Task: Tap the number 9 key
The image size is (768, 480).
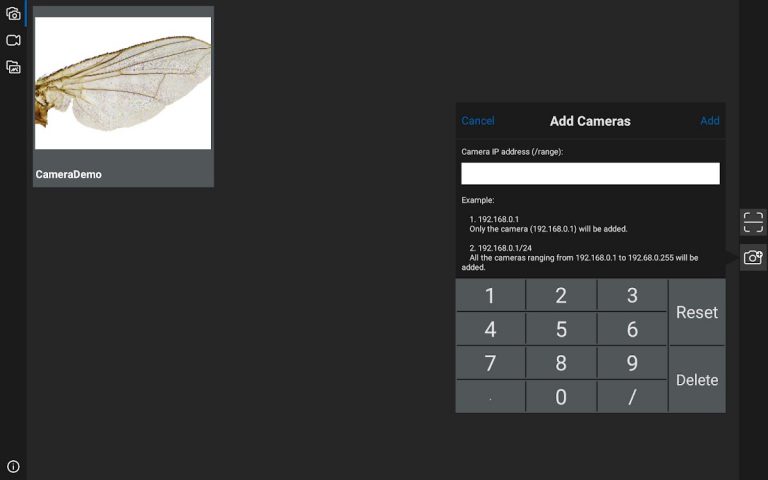Action: pos(632,363)
